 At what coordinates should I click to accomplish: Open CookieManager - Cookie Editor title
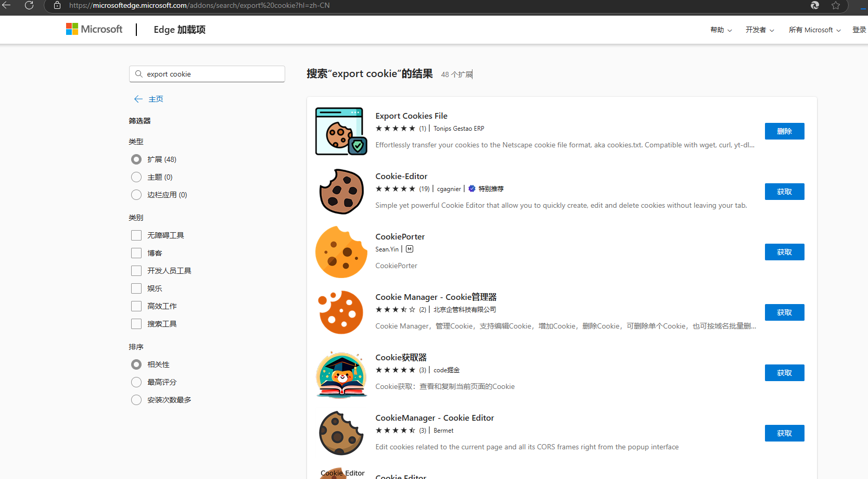pyautogui.click(x=435, y=418)
